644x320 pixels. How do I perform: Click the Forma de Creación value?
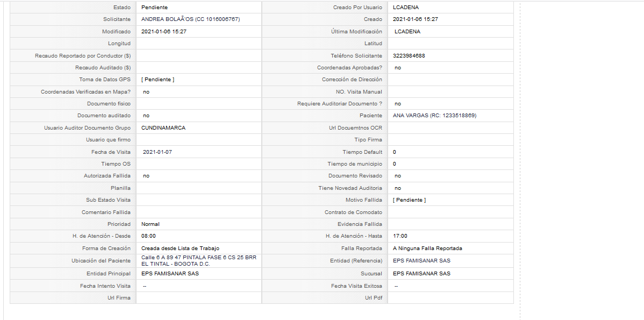point(180,248)
